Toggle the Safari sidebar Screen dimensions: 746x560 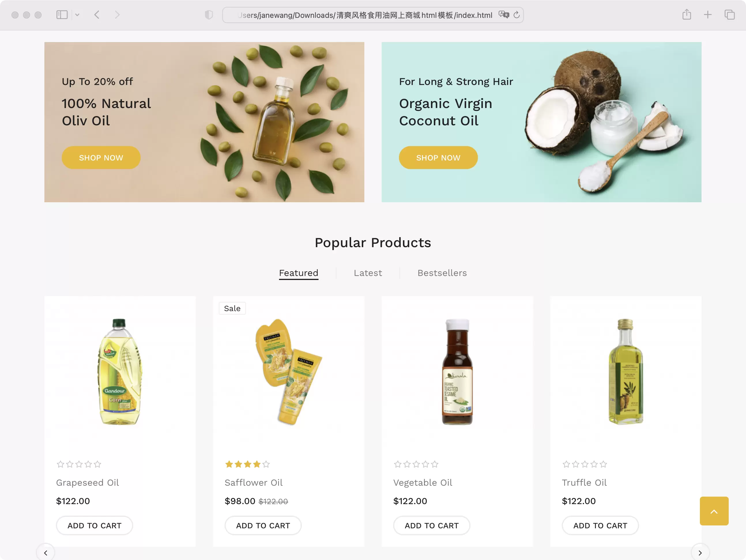tap(62, 15)
